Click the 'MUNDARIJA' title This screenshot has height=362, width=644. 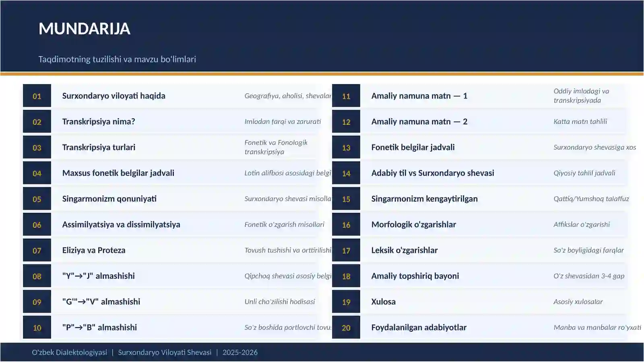[x=85, y=29]
